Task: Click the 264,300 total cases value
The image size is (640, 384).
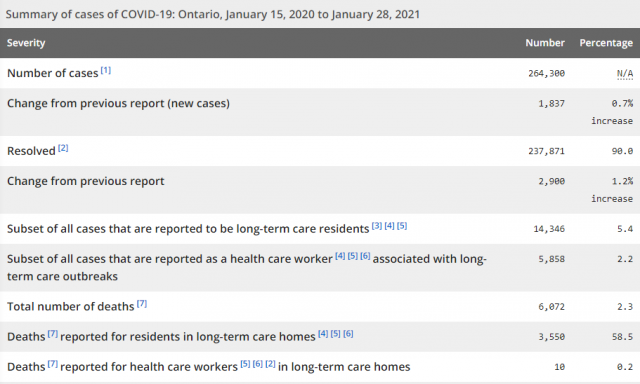Action: tap(547, 73)
